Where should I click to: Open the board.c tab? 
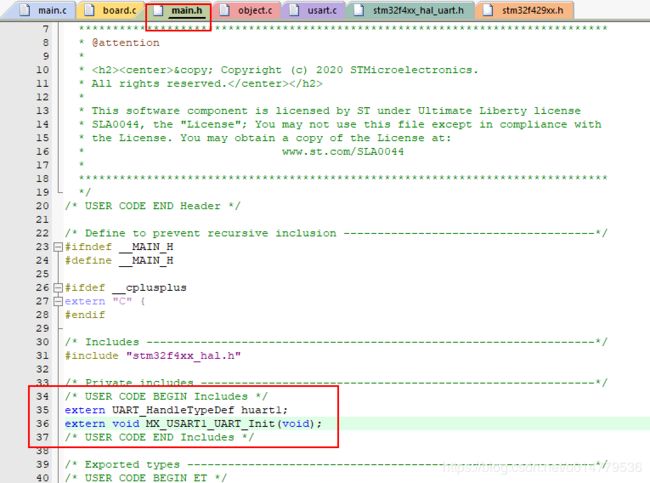pyautogui.click(x=111, y=10)
